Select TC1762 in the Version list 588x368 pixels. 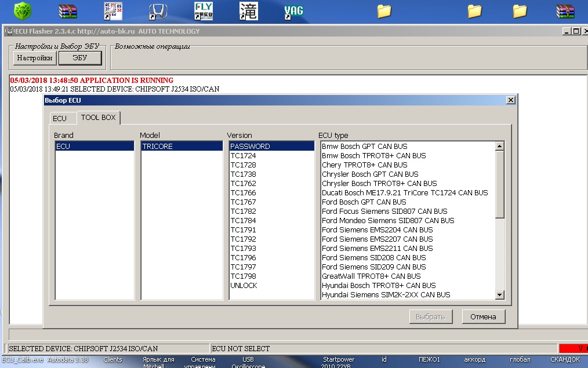(272, 183)
